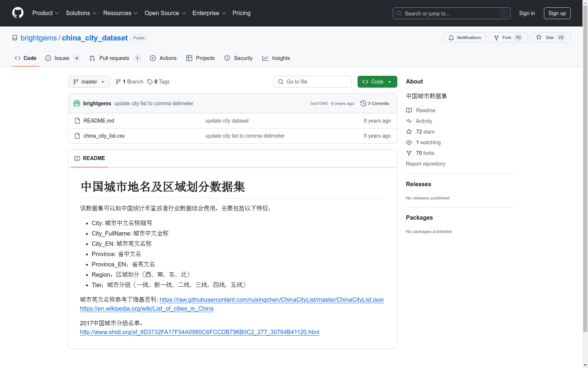The image size is (588, 368).
Task: Open the green Code clone dropdown
Action: (x=377, y=82)
